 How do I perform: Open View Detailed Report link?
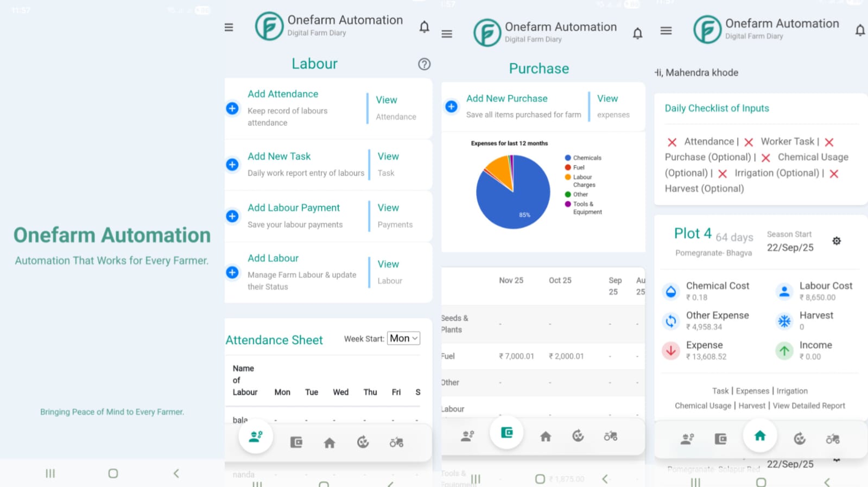809,406
